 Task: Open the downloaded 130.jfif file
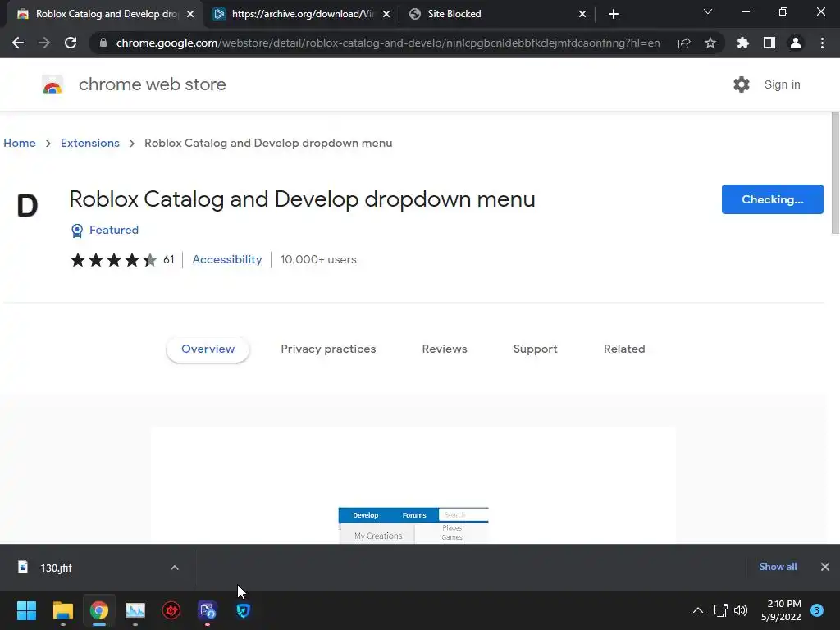click(57, 568)
